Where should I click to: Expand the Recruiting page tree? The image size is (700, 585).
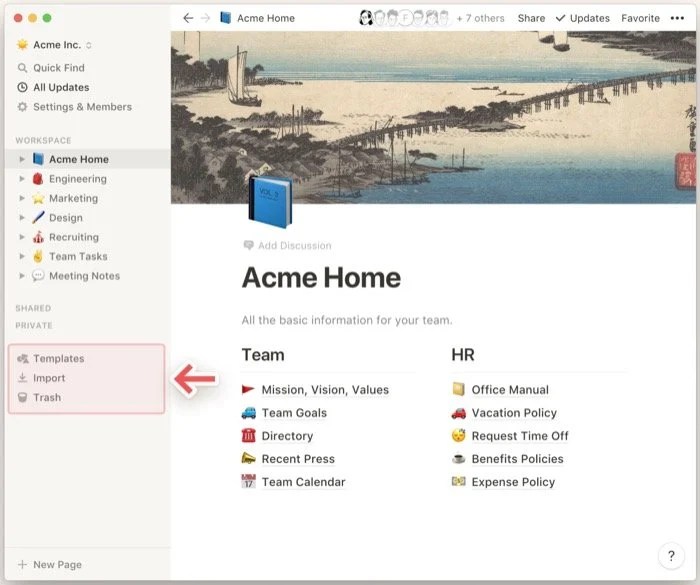tap(21, 237)
